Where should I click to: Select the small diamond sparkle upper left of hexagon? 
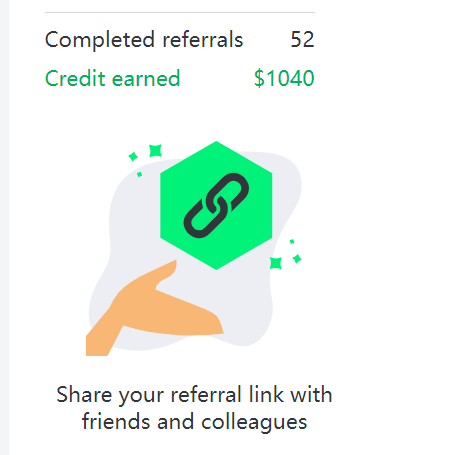[133, 156]
